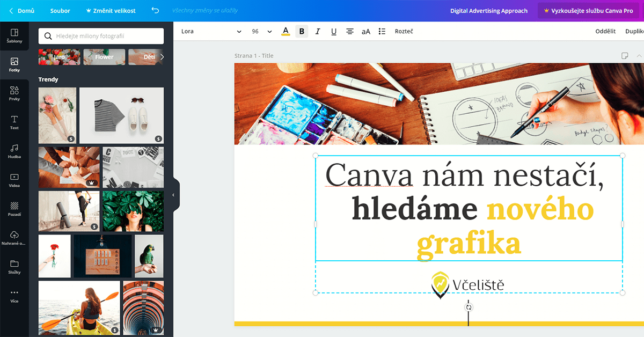Viewport: 644px width, 337px height.
Task: Toggle bold formatting
Action: (x=302, y=32)
